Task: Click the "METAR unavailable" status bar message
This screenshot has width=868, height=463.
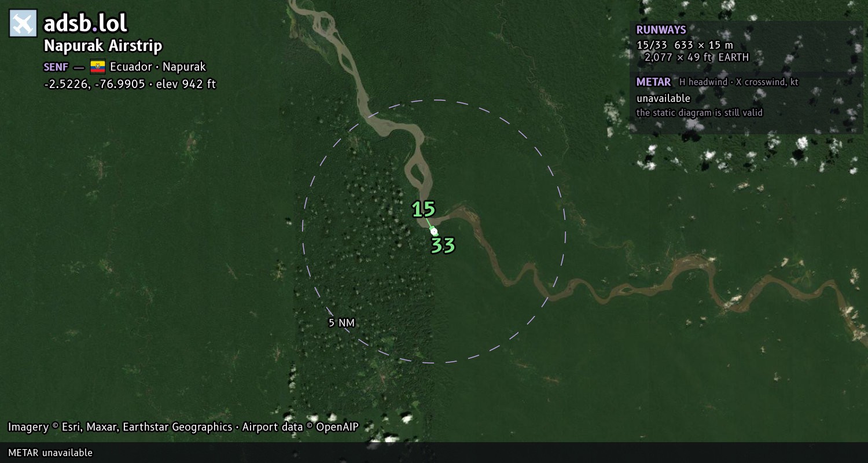Action: pyautogui.click(x=50, y=453)
